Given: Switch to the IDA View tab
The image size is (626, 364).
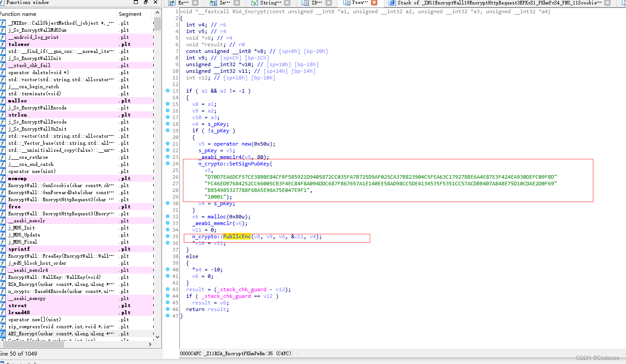Looking at the screenshot, I should tap(317, 3).
